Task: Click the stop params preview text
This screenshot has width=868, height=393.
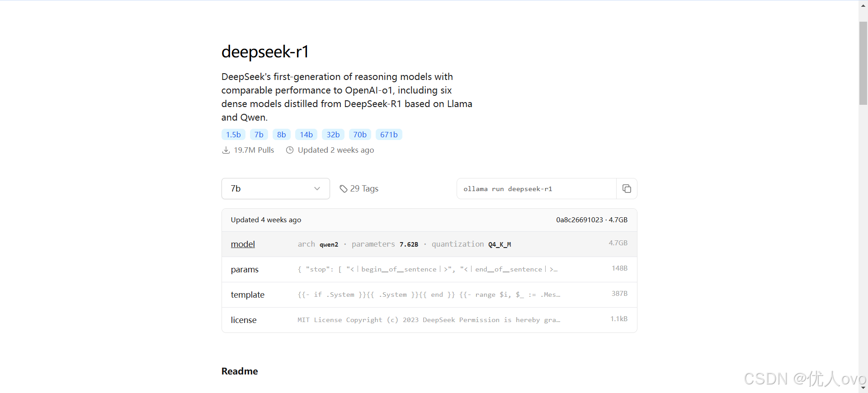Action: [x=427, y=269]
